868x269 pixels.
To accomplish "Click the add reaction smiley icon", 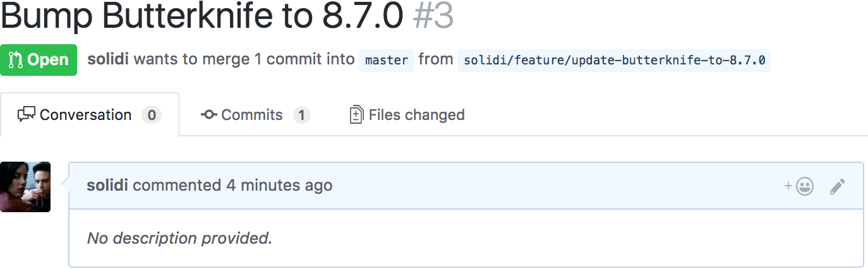I will point(804,186).
